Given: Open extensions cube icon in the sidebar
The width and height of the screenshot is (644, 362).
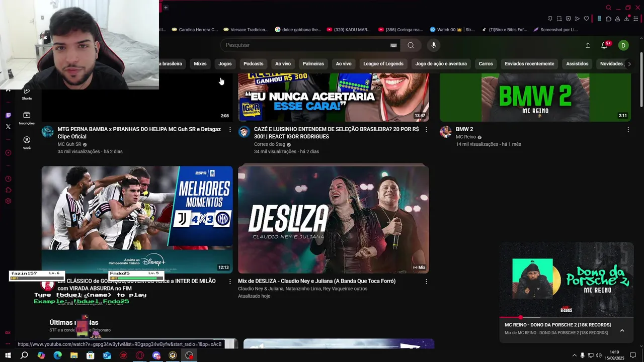Looking at the screenshot, I should pyautogui.click(x=8, y=190).
